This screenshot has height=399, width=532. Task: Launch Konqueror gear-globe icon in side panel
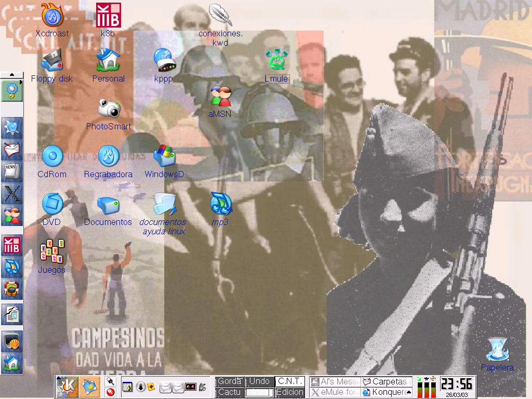pyautogui.click(x=12, y=128)
